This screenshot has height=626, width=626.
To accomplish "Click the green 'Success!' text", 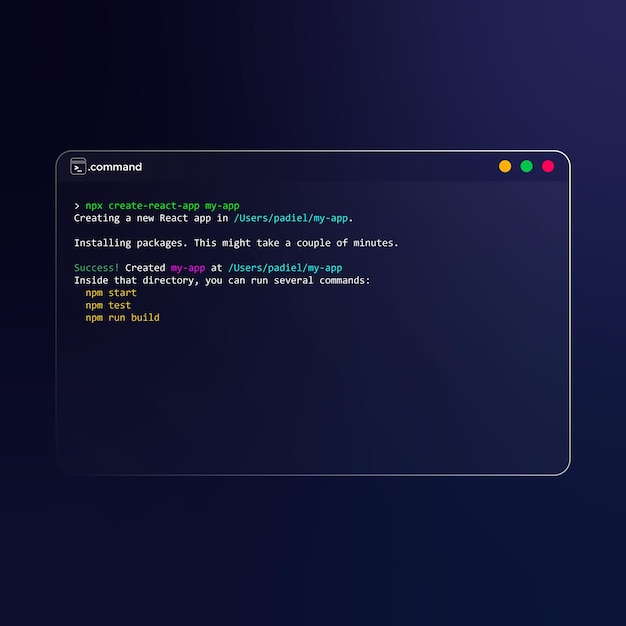I will tap(97, 268).
